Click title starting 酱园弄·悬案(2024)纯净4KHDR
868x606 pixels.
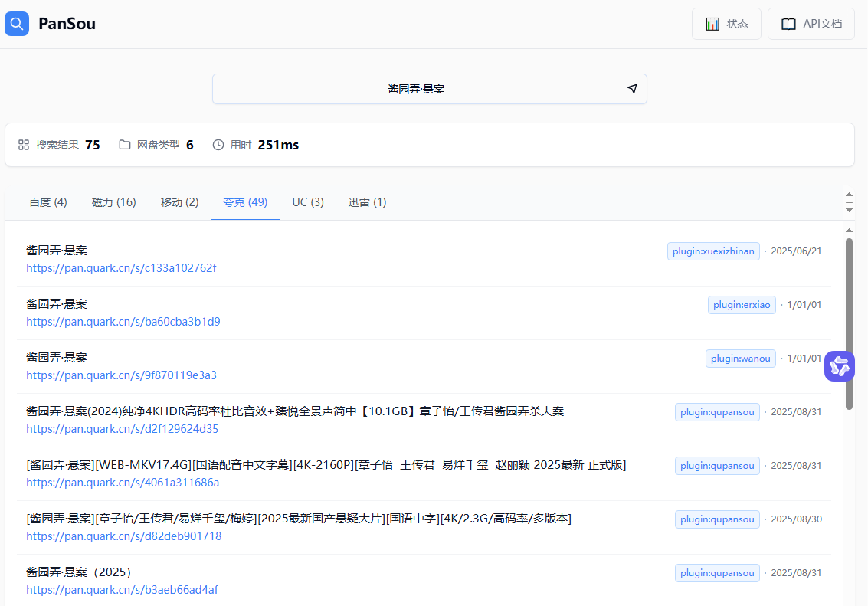(x=295, y=411)
